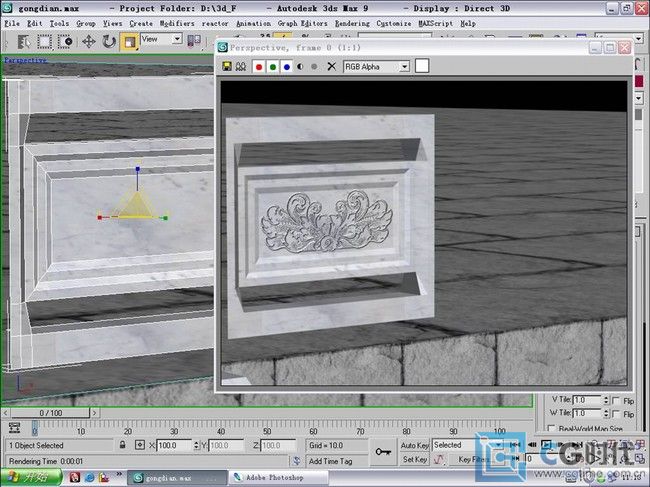
Task: Switch to gongdian.max taskbar button
Action: (x=177, y=478)
